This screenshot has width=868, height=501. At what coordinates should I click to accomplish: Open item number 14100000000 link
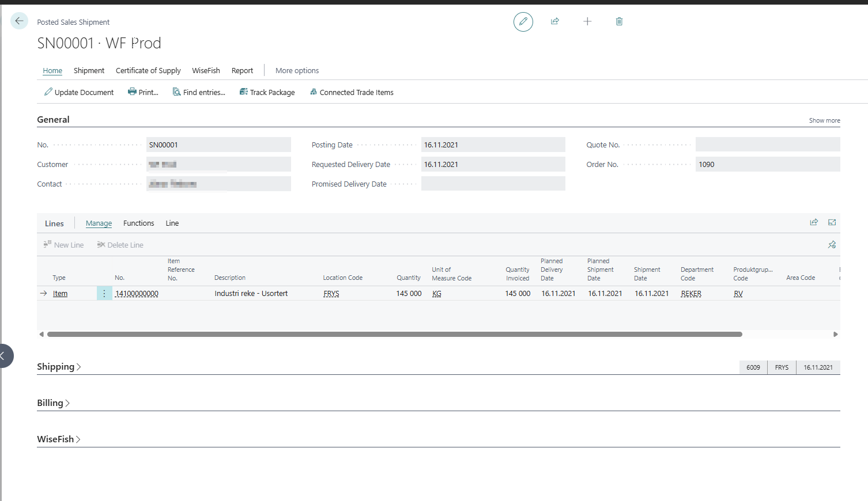[137, 294]
